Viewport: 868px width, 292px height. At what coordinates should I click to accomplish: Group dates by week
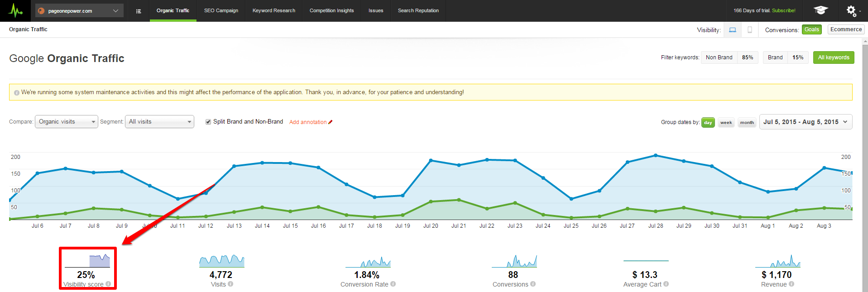(x=726, y=123)
